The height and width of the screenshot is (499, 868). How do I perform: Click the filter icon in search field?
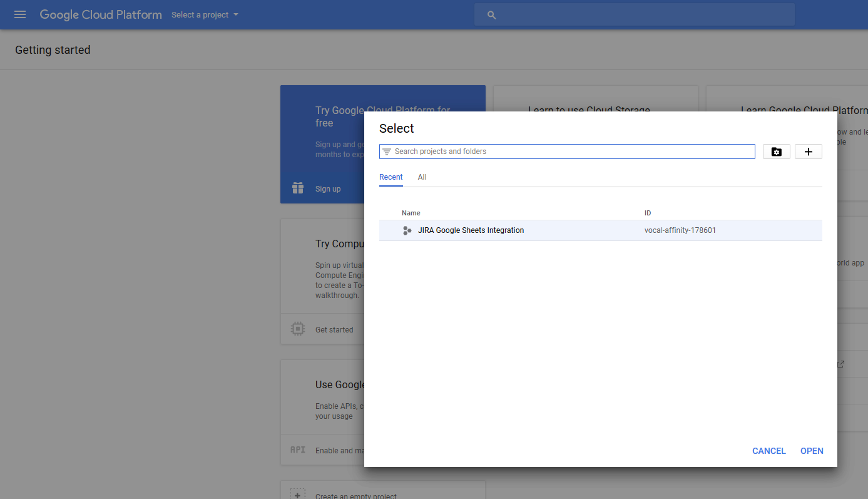click(387, 152)
